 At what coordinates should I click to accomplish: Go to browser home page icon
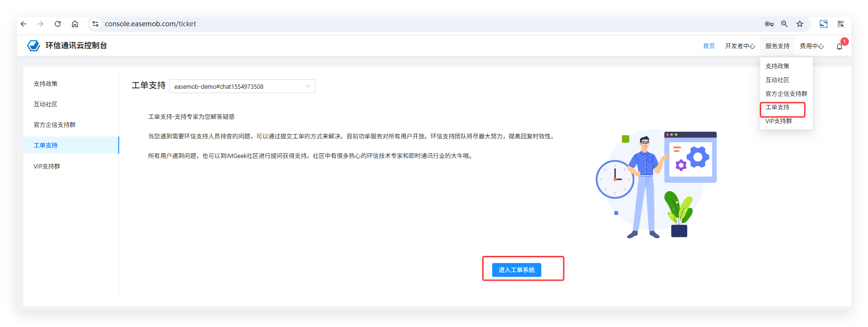[75, 24]
